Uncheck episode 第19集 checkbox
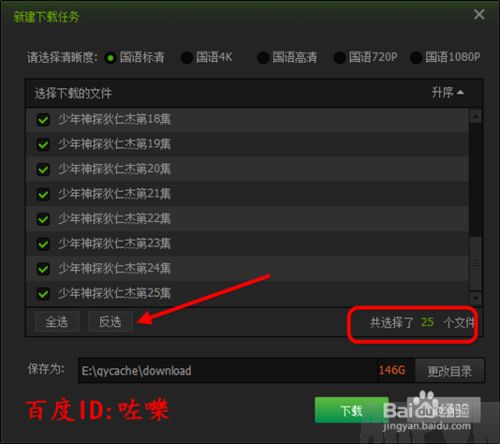Screen dimensions: 500x444 point(43,144)
